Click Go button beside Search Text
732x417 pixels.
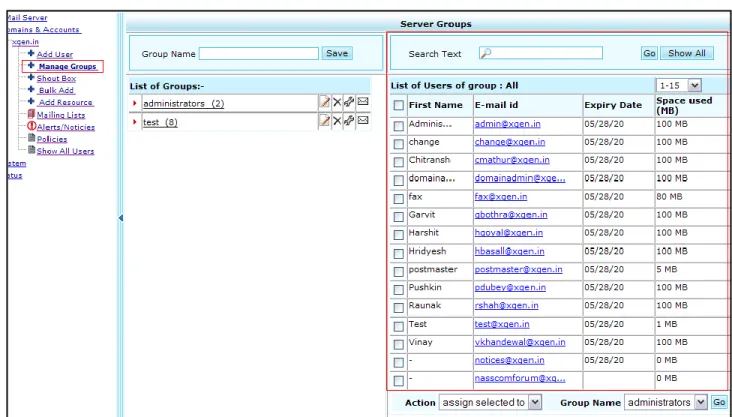point(649,53)
